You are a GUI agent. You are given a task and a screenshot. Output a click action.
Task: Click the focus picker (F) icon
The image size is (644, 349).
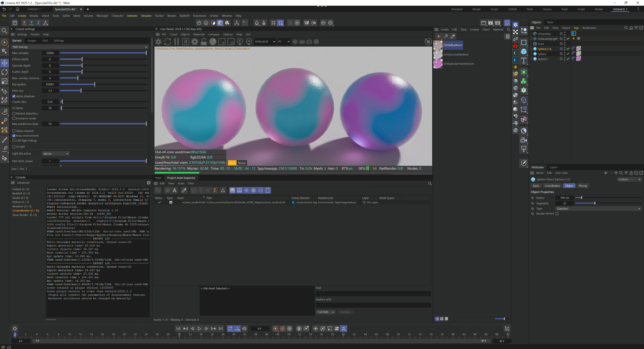tap(240, 42)
